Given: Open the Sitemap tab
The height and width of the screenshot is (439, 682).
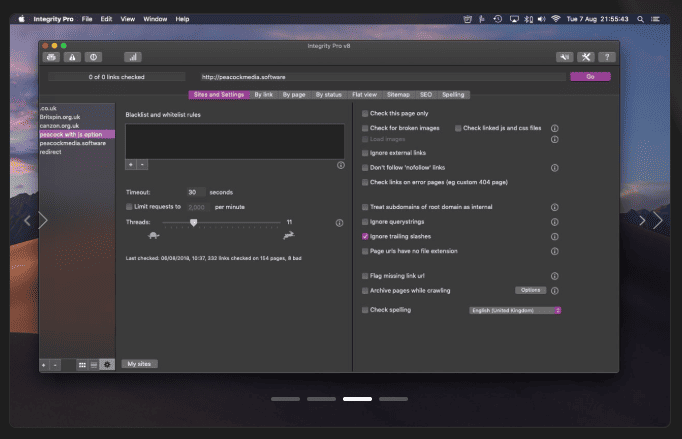Looking at the screenshot, I should (398, 95).
